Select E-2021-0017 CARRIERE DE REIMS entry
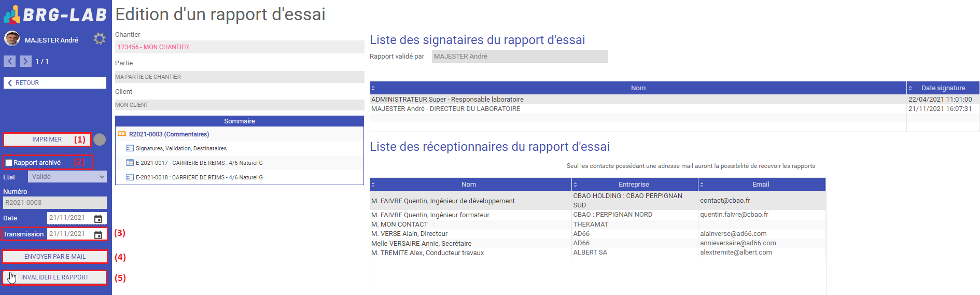This screenshot has width=980, height=295. 199,163
